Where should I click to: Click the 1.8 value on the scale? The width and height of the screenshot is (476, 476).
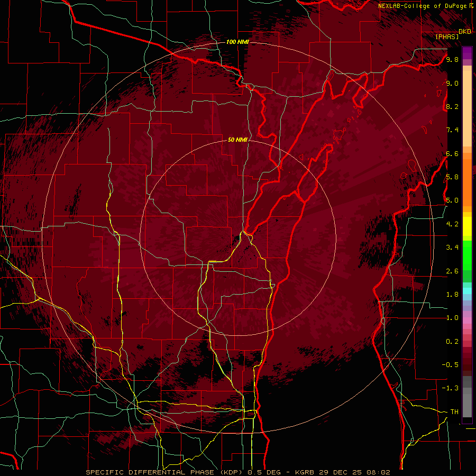click(452, 295)
